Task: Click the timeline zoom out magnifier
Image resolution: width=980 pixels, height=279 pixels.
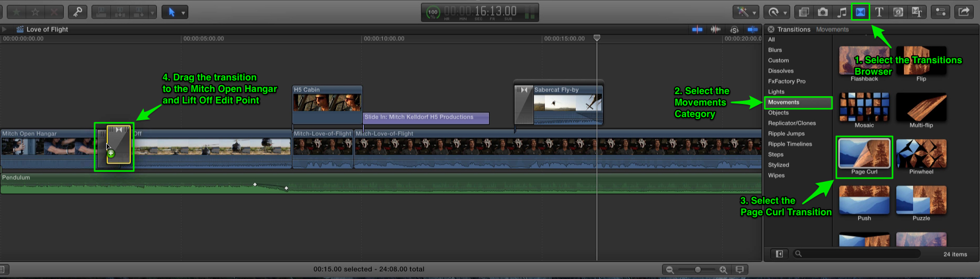Action: pos(670,270)
